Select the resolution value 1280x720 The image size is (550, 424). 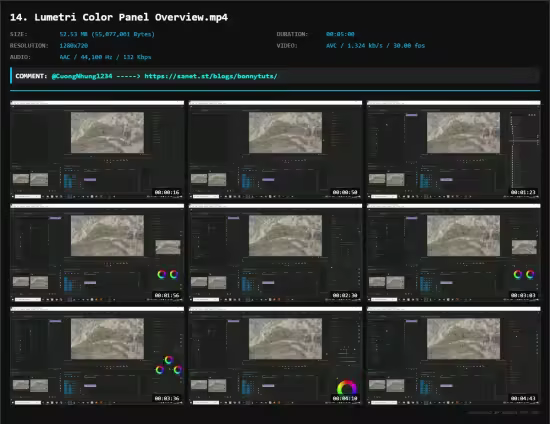click(x=74, y=46)
